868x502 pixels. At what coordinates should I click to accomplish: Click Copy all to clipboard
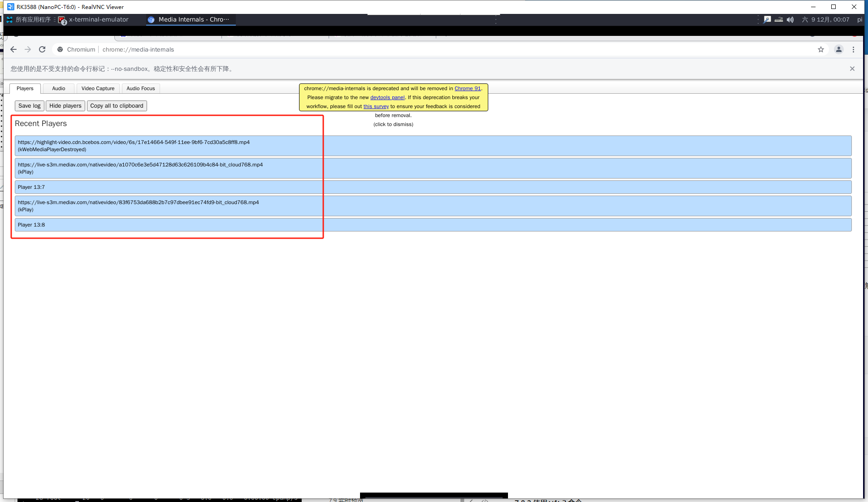pos(117,106)
